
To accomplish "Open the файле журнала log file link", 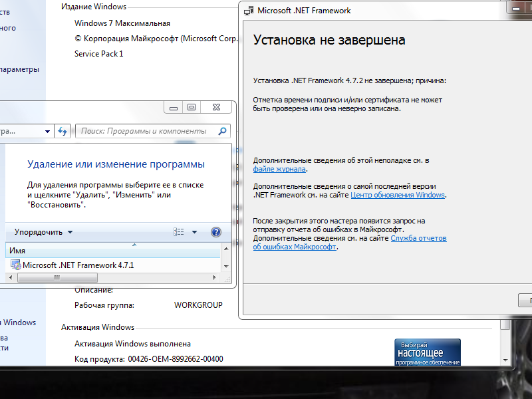I will tap(279, 169).
